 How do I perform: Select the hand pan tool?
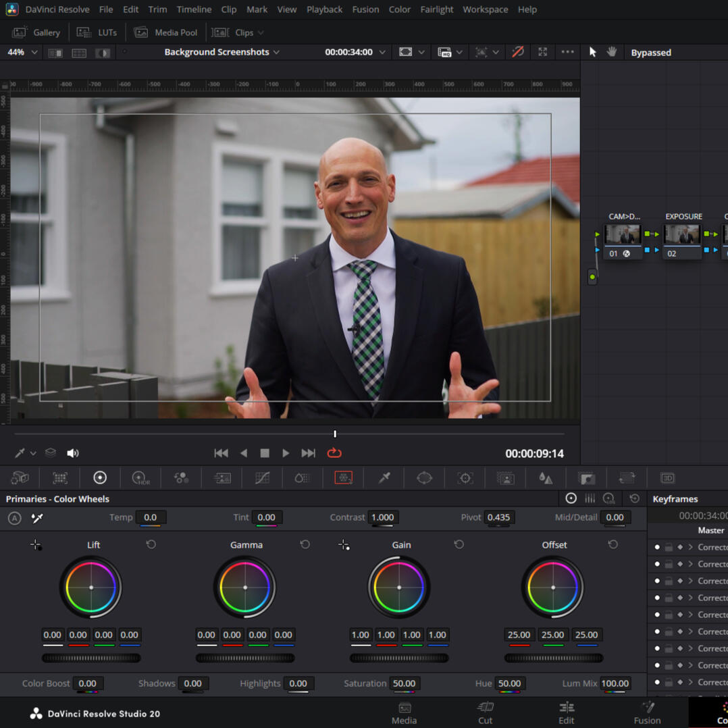(x=612, y=52)
